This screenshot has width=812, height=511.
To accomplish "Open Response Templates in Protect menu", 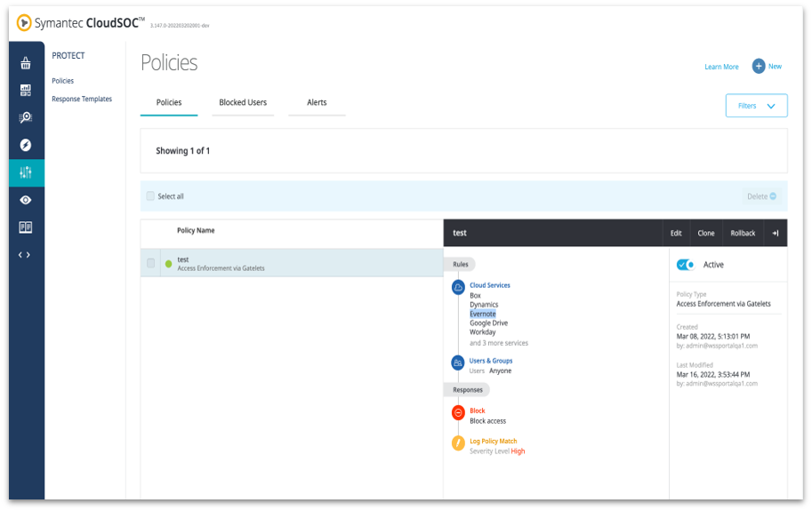I will click(x=82, y=100).
